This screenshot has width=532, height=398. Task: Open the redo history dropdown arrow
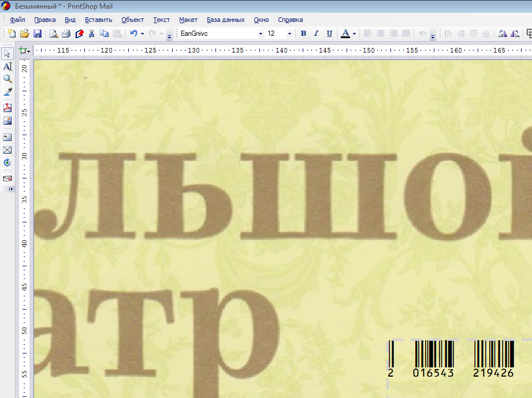coord(161,34)
